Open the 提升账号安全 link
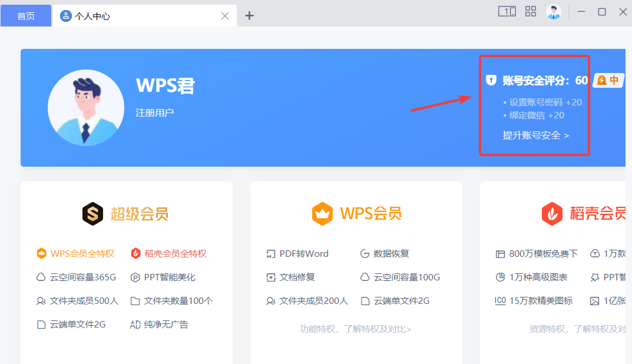Screen dimensions: 632x364 [x=536, y=135]
